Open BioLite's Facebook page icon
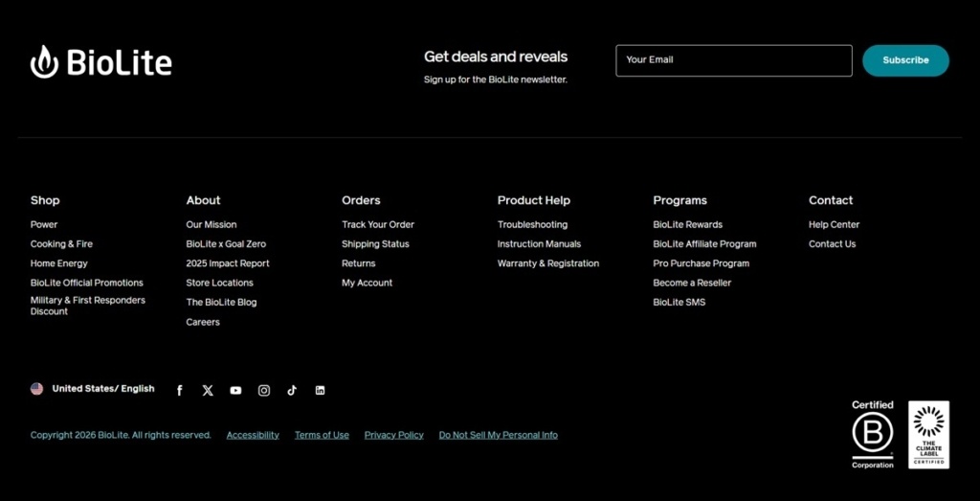The width and height of the screenshot is (980, 501). 179,390
